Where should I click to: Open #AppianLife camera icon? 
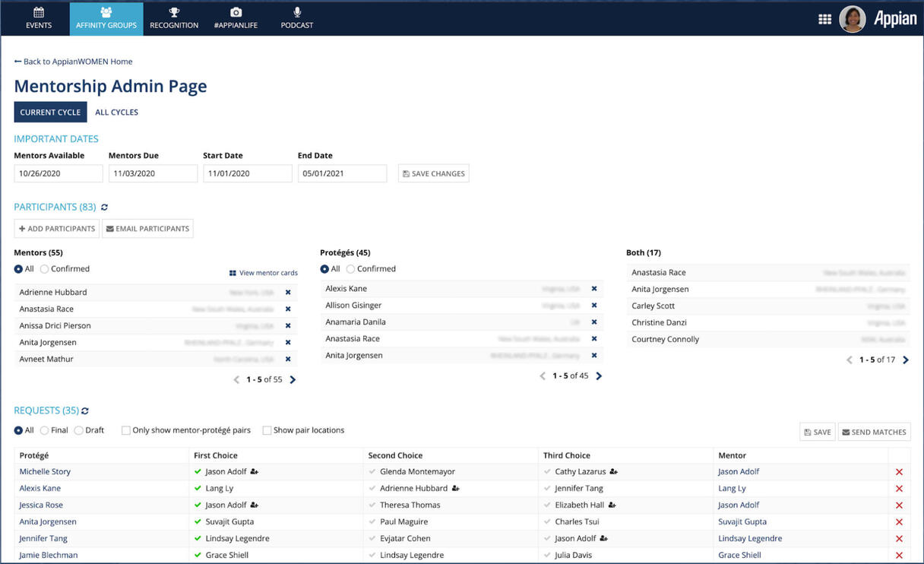tap(236, 11)
